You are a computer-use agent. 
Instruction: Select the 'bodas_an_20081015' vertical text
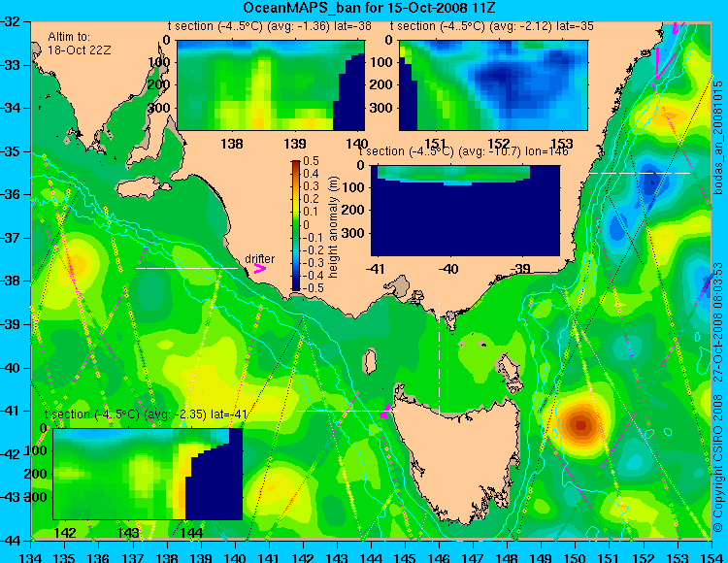[x=718, y=138]
